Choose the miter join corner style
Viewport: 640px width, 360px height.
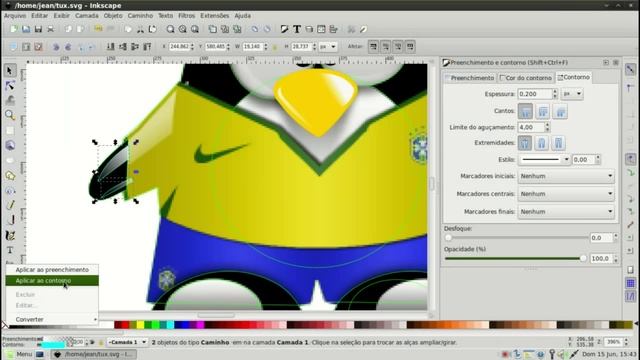point(525,111)
